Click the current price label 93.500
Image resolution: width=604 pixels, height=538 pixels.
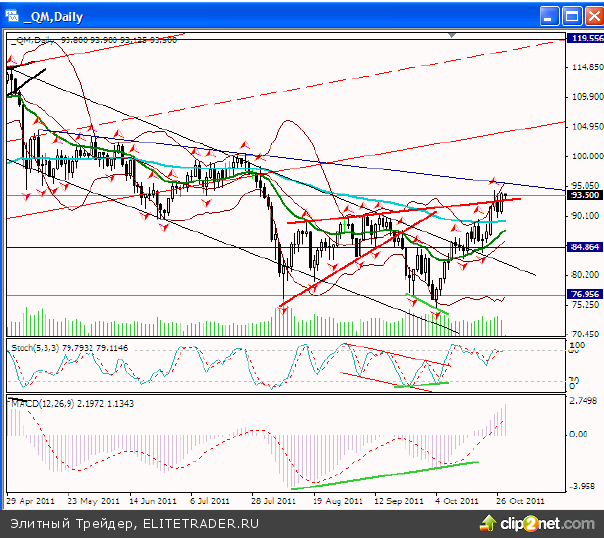583,196
